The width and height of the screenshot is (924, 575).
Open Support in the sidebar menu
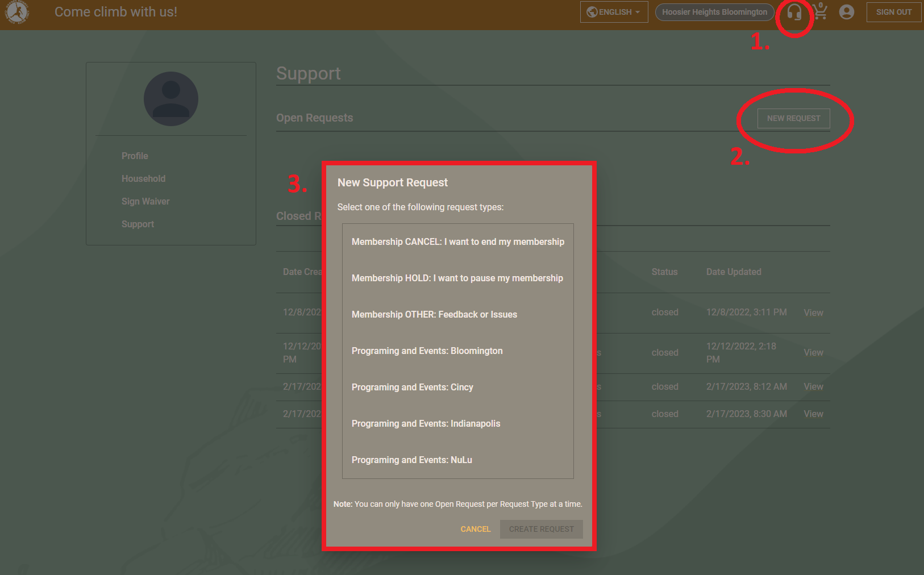pyautogui.click(x=138, y=224)
